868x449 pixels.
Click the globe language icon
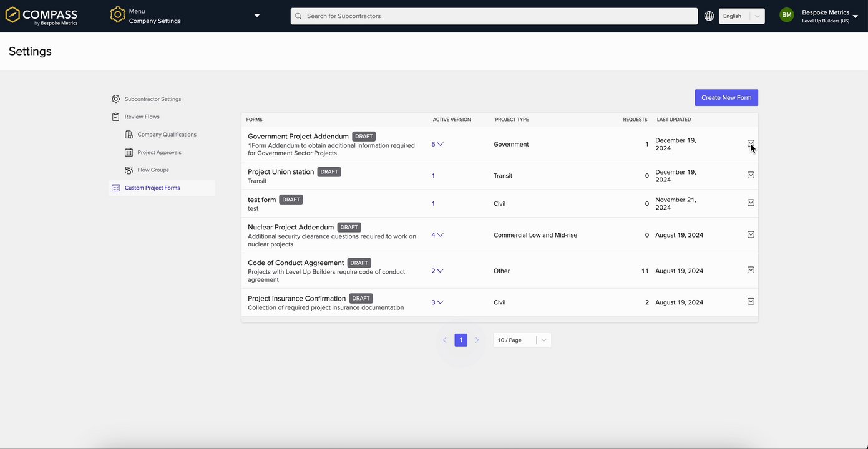709,16
